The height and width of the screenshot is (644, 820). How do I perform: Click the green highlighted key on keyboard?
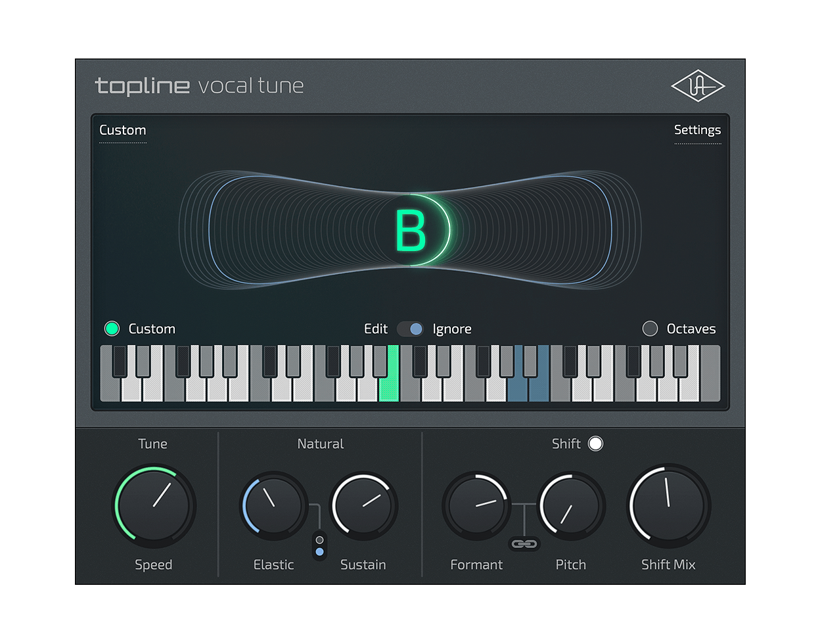(x=390, y=388)
